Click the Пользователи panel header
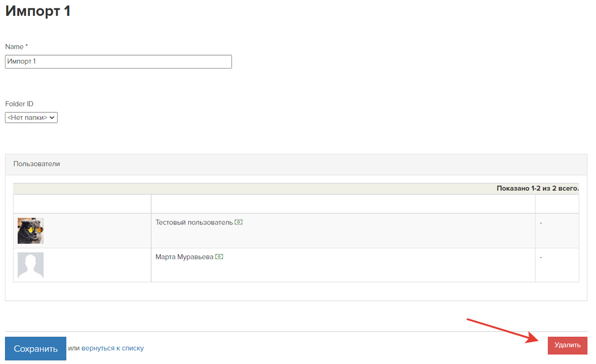Screen dimensions: 596x364 pos(296,164)
